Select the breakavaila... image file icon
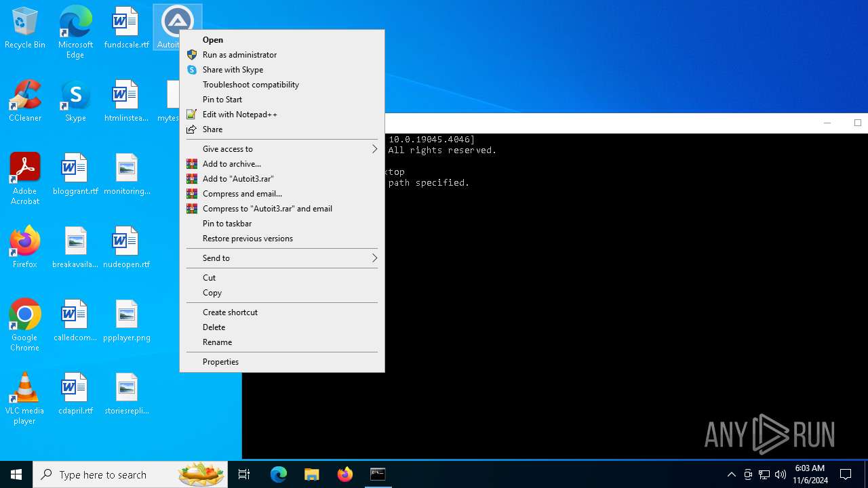868x488 pixels. [x=75, y=248]
